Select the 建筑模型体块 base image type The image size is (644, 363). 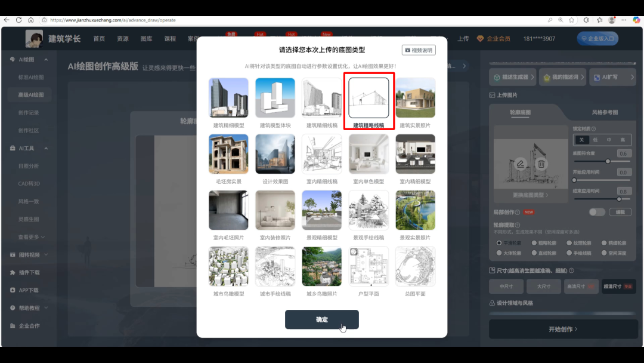coord(275,98)
